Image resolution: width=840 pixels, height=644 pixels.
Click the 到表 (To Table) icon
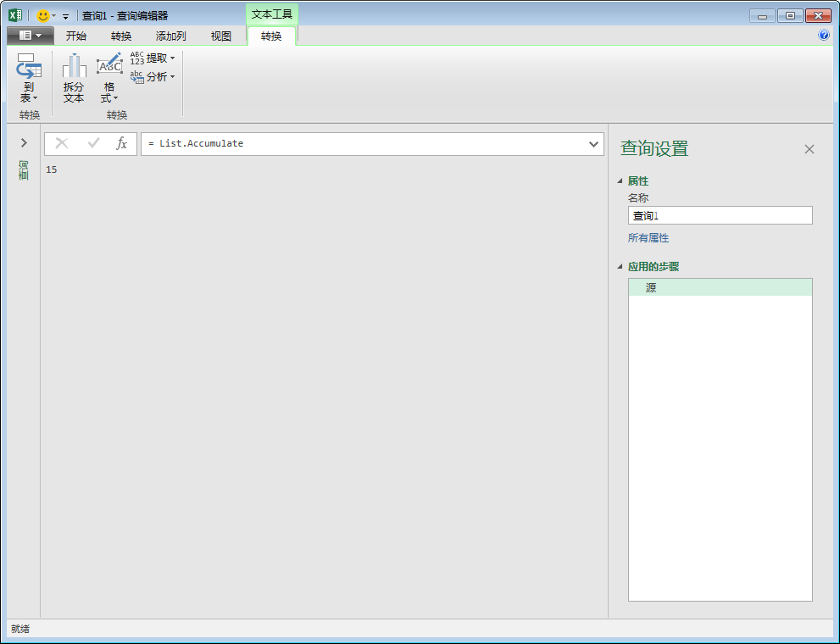(28, 78)
